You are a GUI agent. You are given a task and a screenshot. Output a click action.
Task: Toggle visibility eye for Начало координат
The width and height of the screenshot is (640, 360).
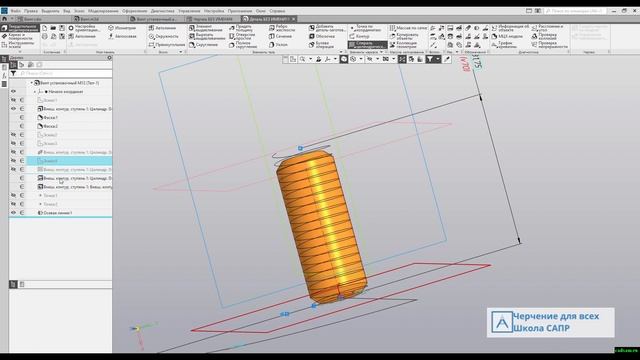[13, 91]
